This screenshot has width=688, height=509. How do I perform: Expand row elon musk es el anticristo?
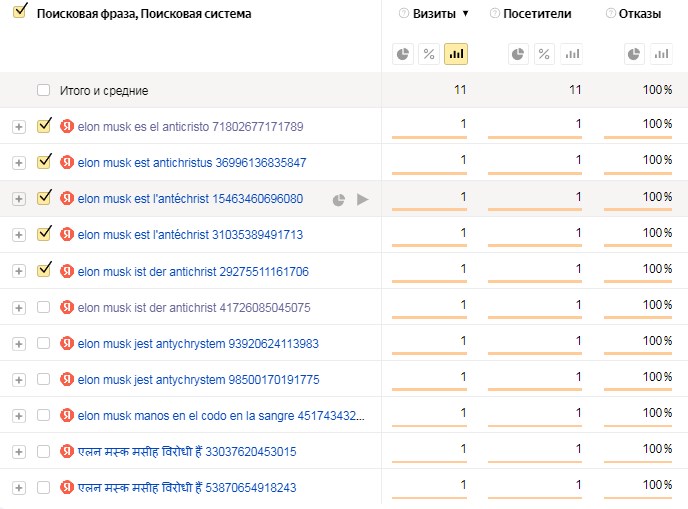coord(18,127)
